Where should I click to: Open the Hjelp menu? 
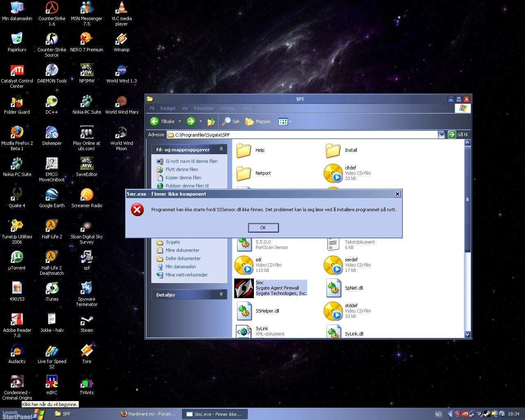[x=247, y=108]
